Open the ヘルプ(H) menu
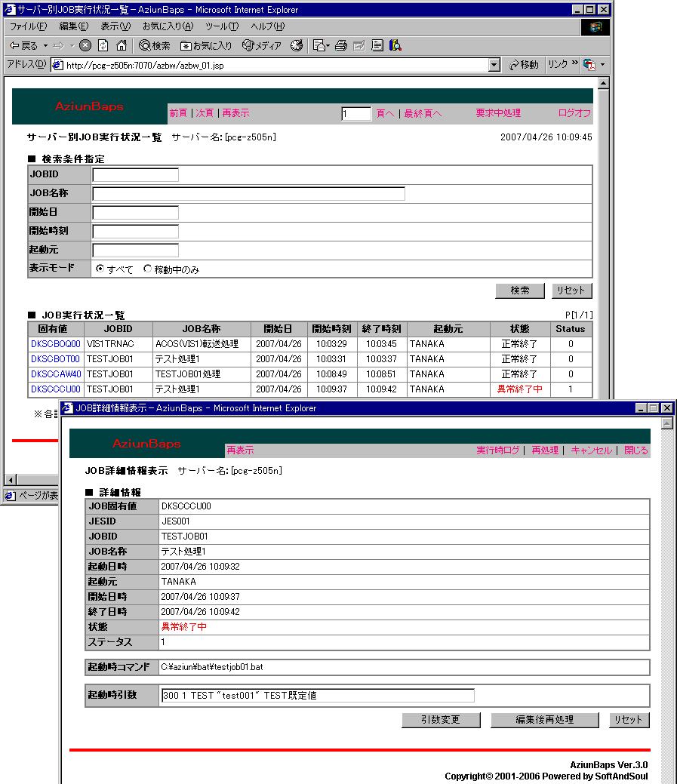Image resolution: width=677 pixels, height=784 pixels. coord(267,26)
